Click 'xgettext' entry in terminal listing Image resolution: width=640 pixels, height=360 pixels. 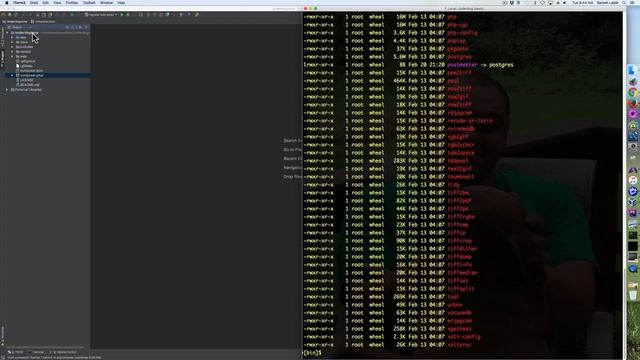click(459, 329)
